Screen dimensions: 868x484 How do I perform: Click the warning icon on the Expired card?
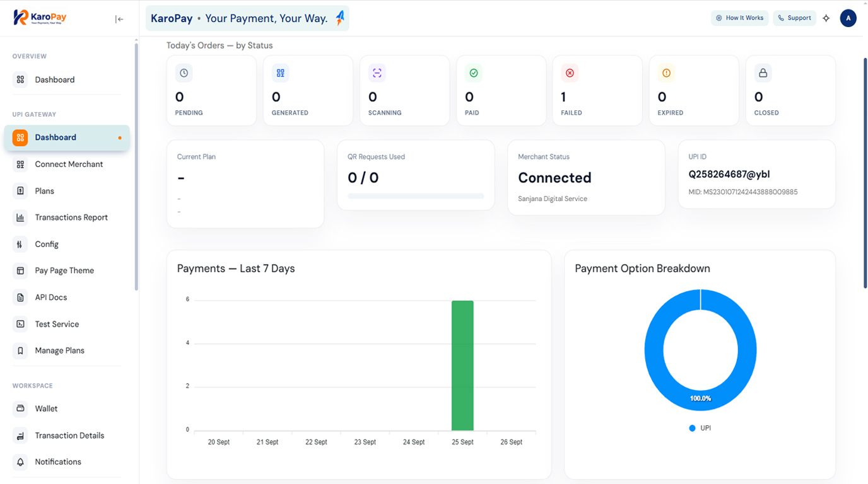[x=666, y=73]
